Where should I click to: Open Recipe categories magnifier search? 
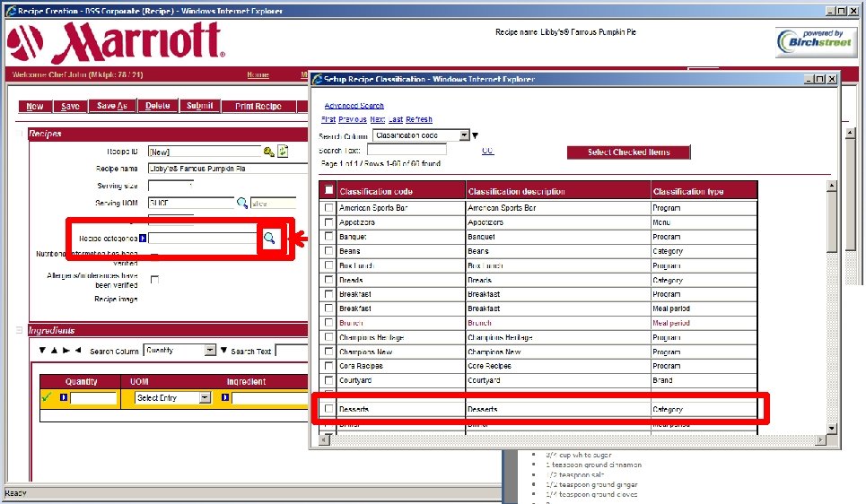[269, 238]
